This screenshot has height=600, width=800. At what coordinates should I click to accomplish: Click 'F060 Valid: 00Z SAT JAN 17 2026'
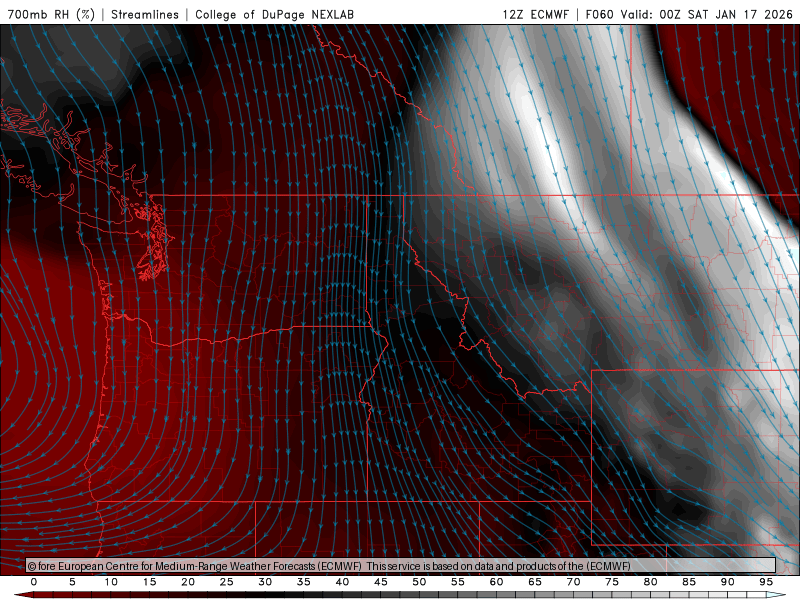tap(689, 14)
